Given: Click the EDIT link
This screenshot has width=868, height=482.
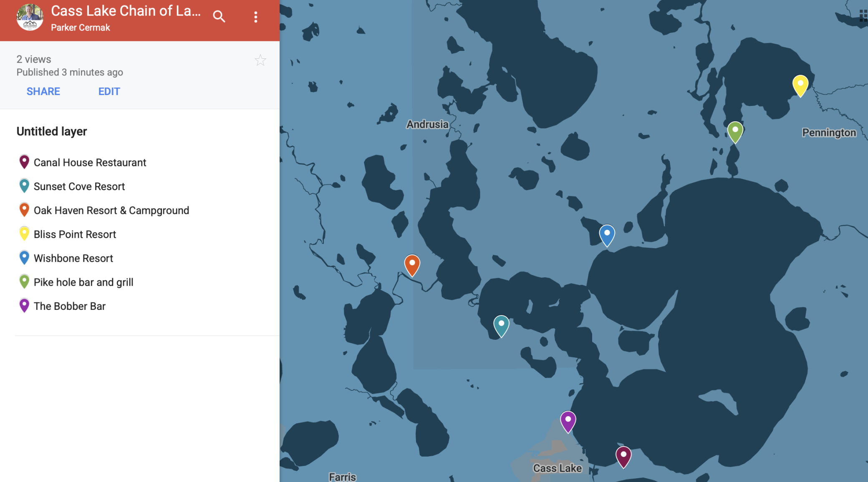Looking at the screenshot, I should click(109, 91).
